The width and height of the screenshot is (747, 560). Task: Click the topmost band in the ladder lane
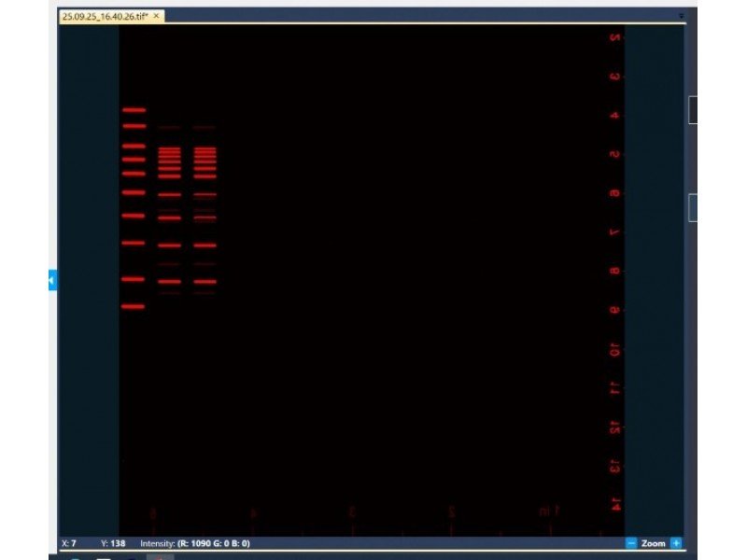tap(134, 109)
